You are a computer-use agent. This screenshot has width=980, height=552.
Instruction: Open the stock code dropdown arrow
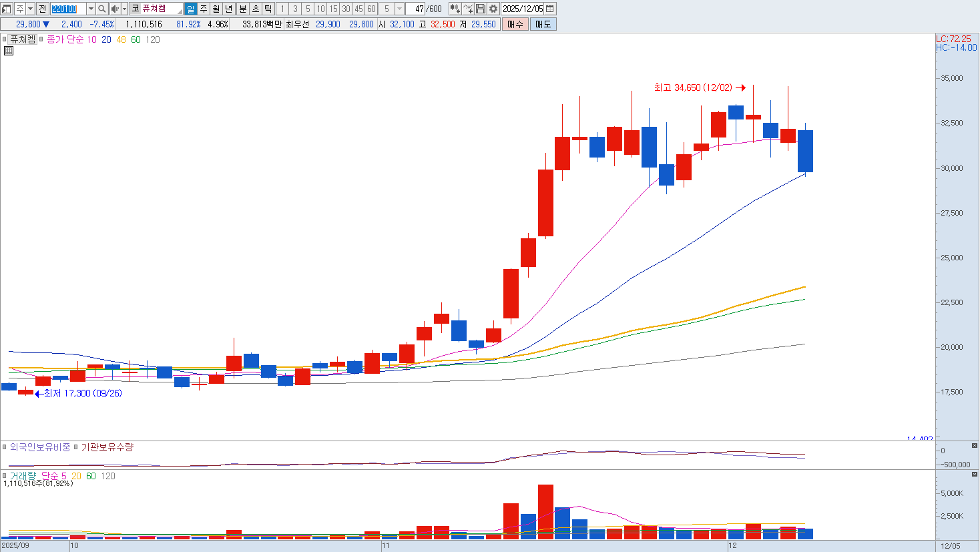[x=91, y=9]
